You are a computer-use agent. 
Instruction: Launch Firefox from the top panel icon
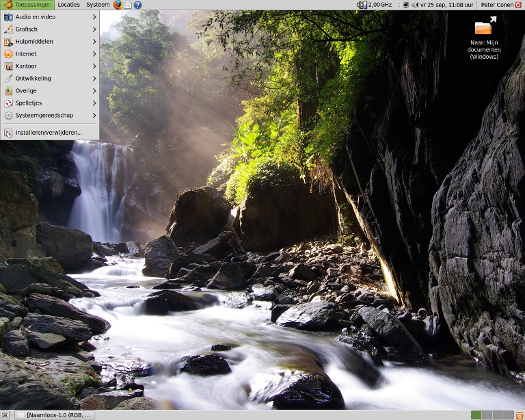click(x=118, y=5)
